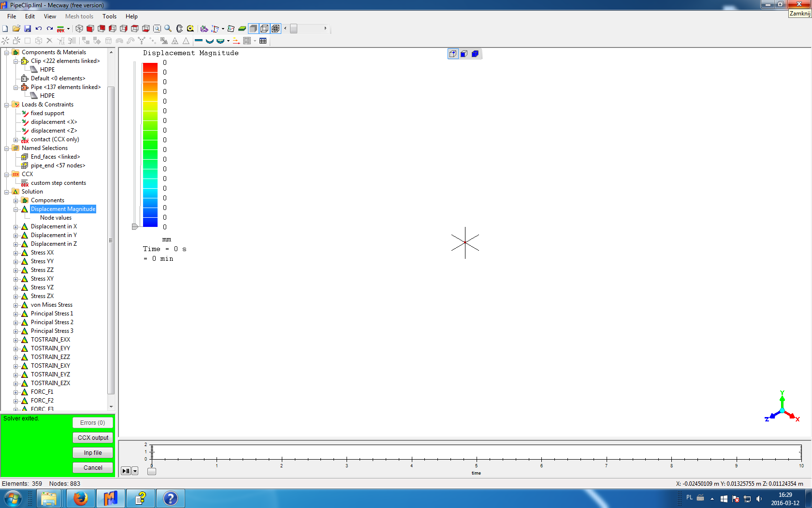Viewport: 812px width, 508px height.
Task: Enable select faces mode
Action: [464, 54]
